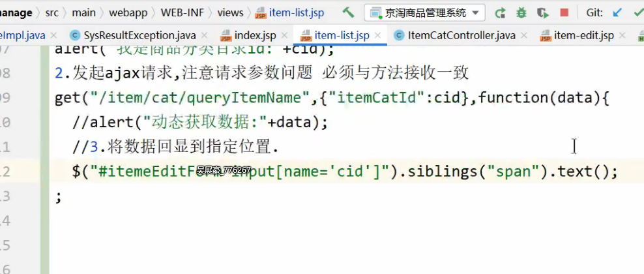Image resolution: width=644 pixels, height=274 pixels.
Task: Close the ItemCatController.java tab
Action: pyautogui.click(x=524, y=36)
